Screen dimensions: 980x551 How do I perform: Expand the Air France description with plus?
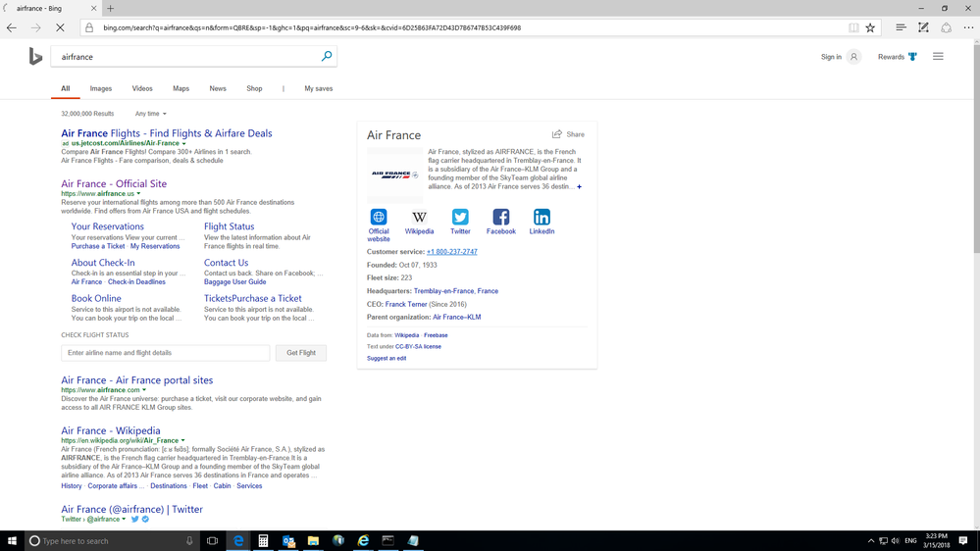click(x=579, y=186)
